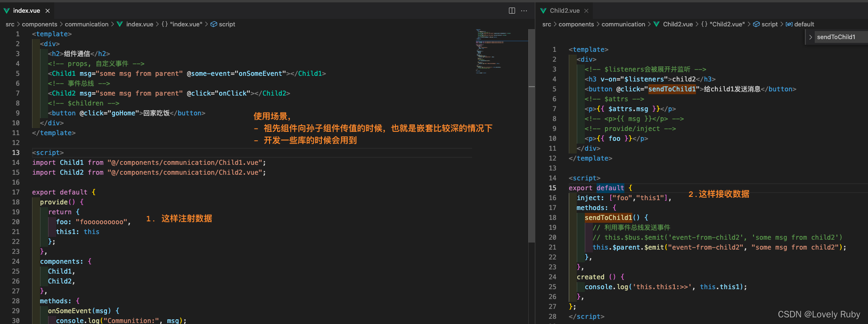This screenshot has width=868, height=324.
Task: Click the foo: "fooooooooooo" line
Action: pos(93,222)
